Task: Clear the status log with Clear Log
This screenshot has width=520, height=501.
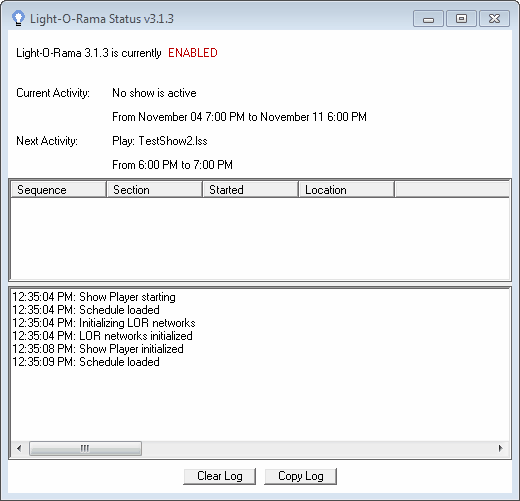Action: [x=219, y=476]
